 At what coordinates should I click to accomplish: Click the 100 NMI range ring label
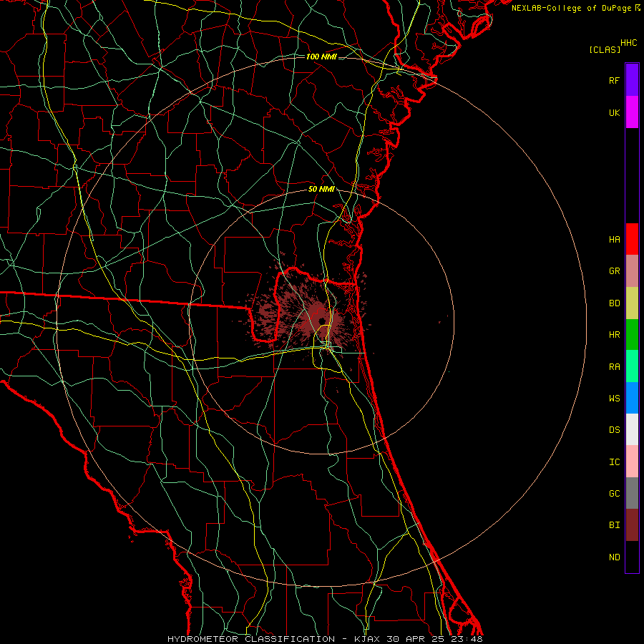pos(321,57)
